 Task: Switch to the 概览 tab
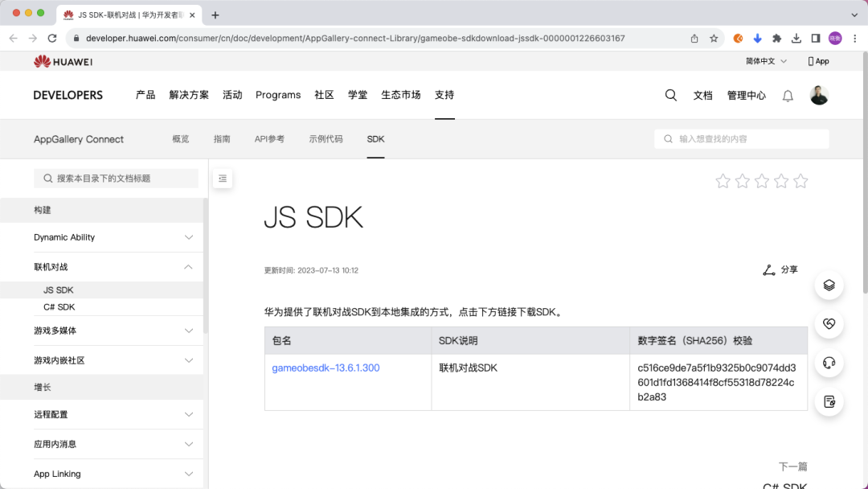(181, 139)
